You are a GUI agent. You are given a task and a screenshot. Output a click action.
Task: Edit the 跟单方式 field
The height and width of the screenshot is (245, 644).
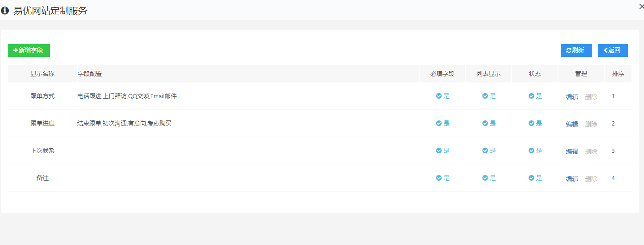[x=572, y=97]
